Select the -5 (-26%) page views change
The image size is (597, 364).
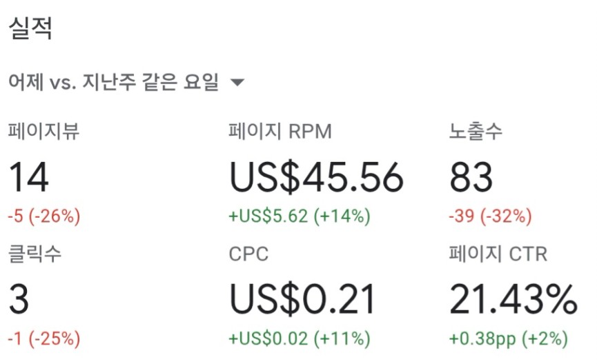[x=44, y=216]
